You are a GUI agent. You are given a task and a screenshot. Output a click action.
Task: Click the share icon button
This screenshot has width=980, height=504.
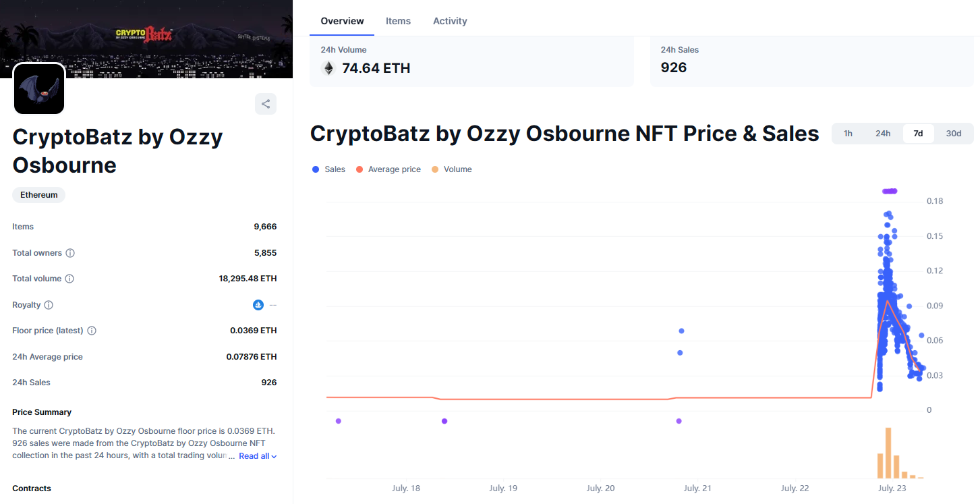pyautogui.click(x=266, y=104)
